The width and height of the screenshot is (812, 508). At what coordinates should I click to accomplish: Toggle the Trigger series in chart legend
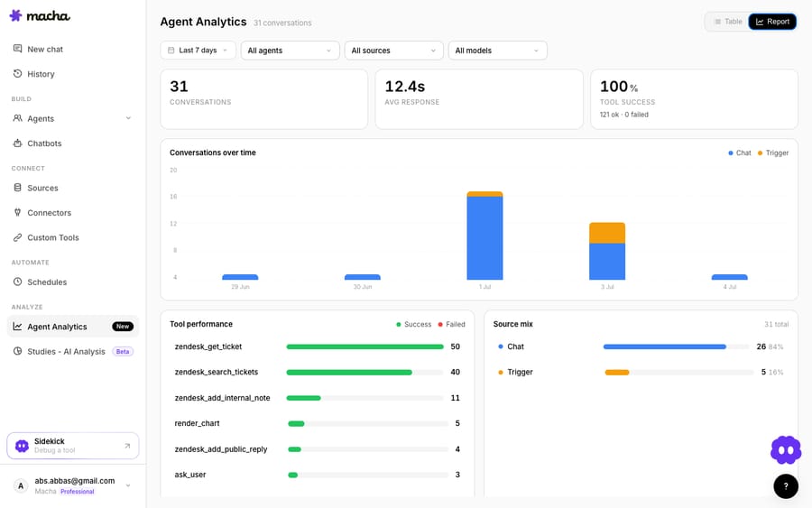[773, 152]
